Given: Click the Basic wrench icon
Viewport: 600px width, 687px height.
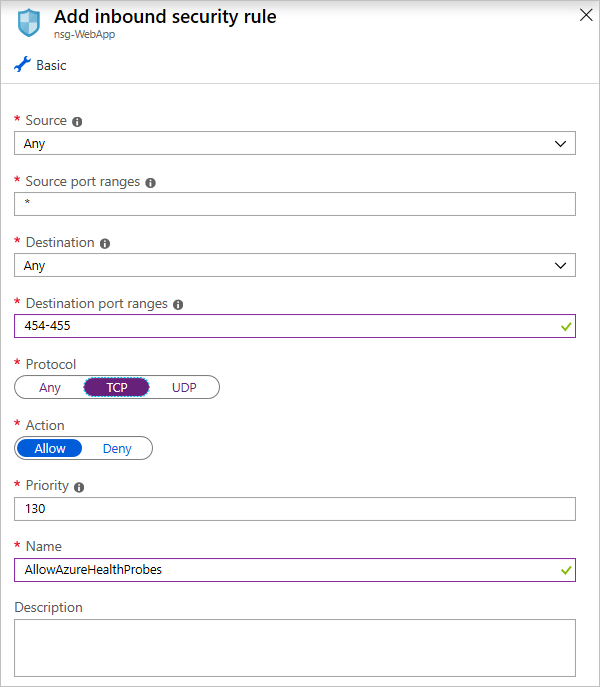Looking at the screenshot, I should tap(22, 65).
